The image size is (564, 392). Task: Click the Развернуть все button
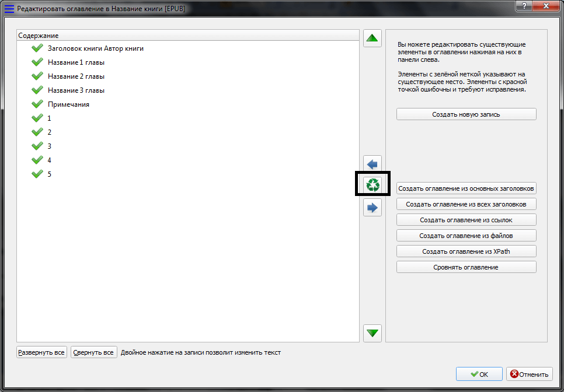41,352
